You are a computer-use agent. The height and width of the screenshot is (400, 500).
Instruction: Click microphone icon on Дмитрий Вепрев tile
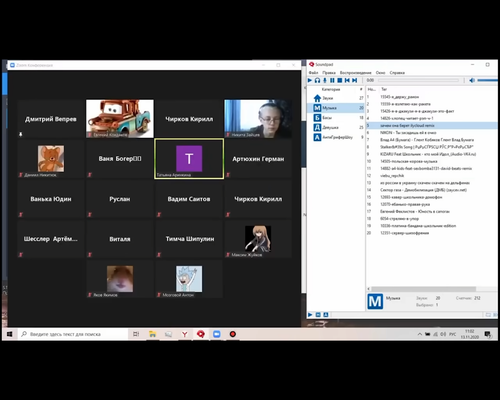(21, 134)
